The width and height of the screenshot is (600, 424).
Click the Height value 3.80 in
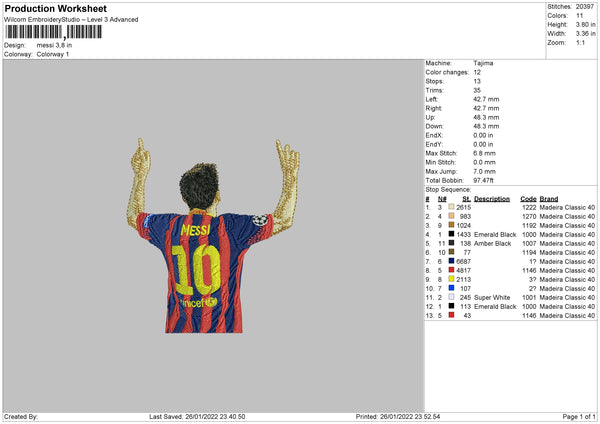(585, 24)
